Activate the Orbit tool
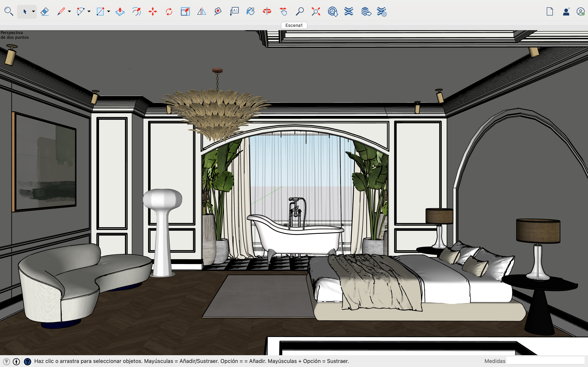The image size is (588, 367). point(267,11)
